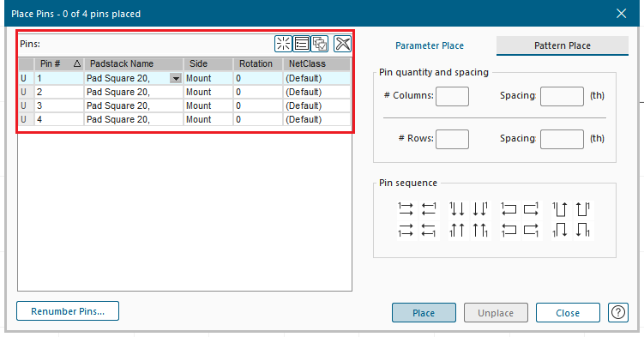
Task: Click the Padstack Name column header
Action: 134,63
